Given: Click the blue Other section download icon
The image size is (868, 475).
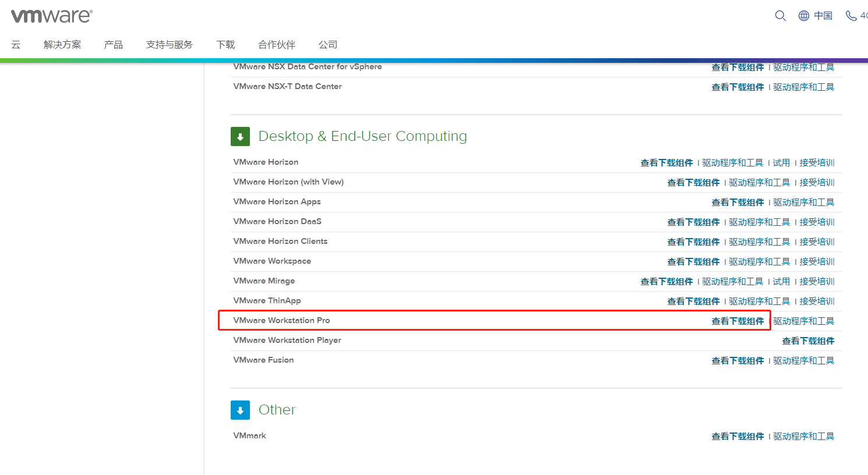Looking at the screenshot, I should pos(240,410).
